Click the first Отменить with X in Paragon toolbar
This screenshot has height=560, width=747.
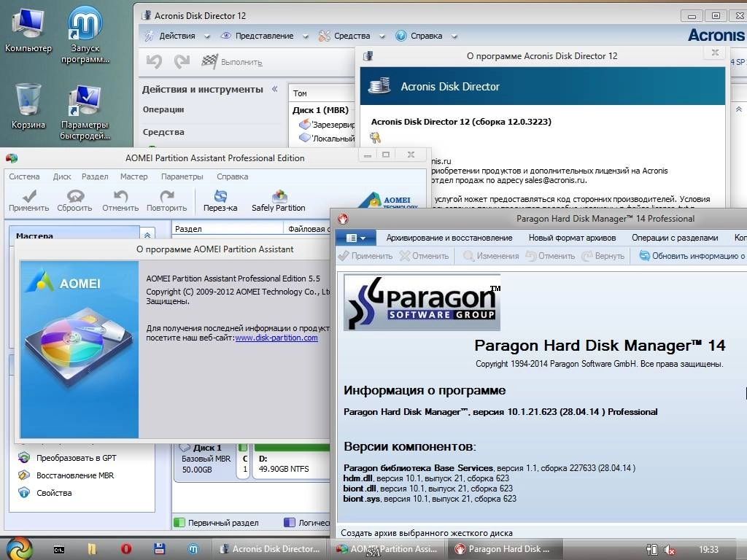pos(424,256)
